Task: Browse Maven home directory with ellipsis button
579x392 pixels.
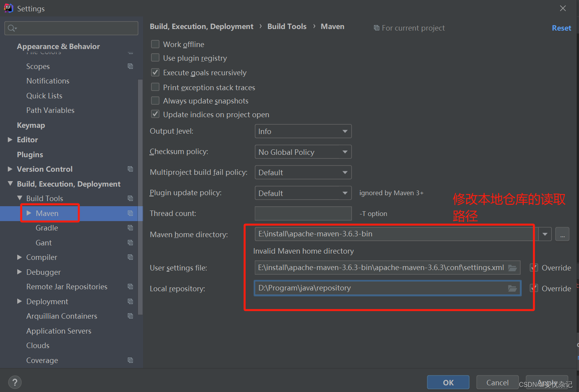Action: click(562, 234)
